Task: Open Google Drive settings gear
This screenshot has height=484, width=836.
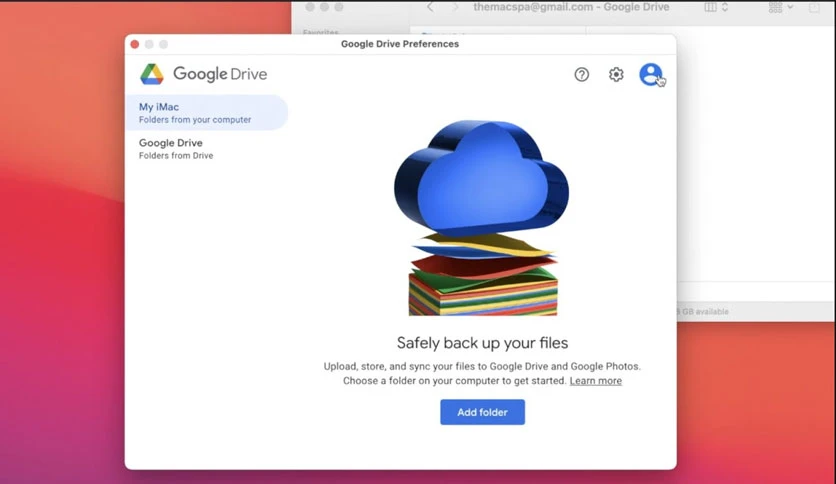Action: [x=616, y=75]
